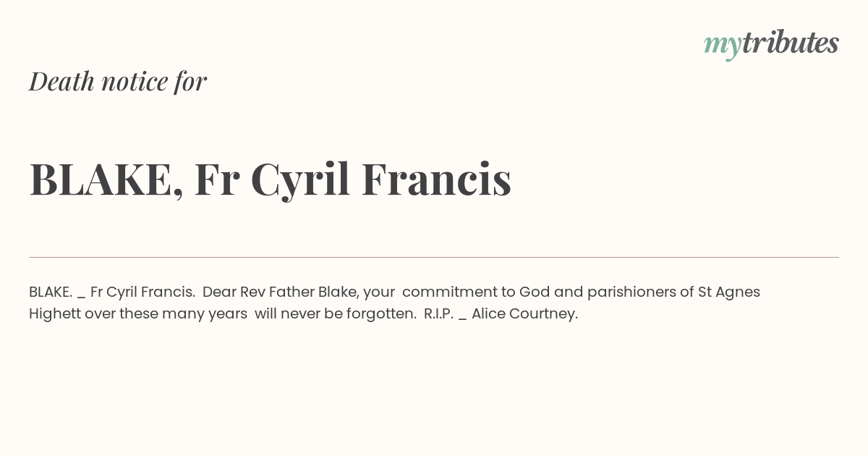Click the green 'my' in the logo

point(723,46)
